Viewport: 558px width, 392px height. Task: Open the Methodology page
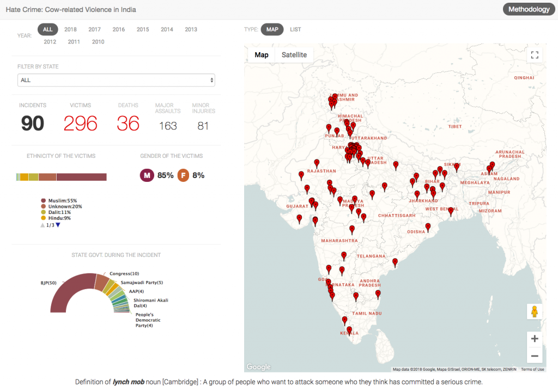[529, 9]
